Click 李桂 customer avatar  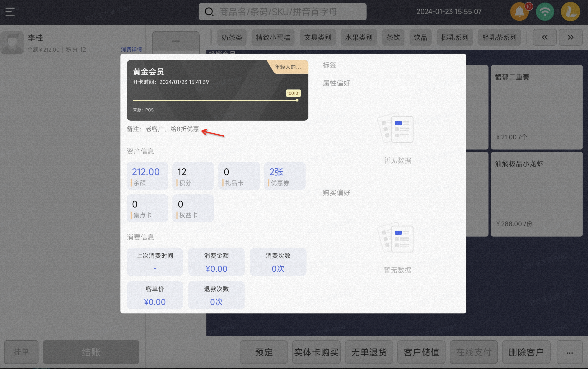coord(12,43)
